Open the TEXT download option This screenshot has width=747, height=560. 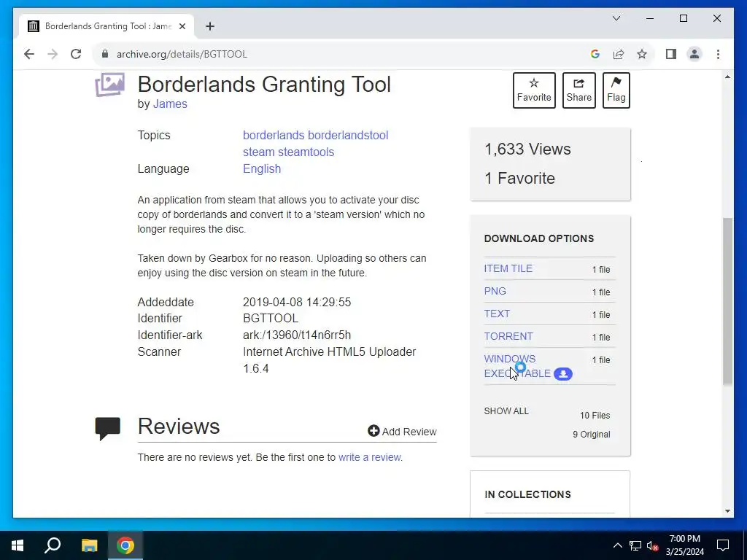click(497, 314)
